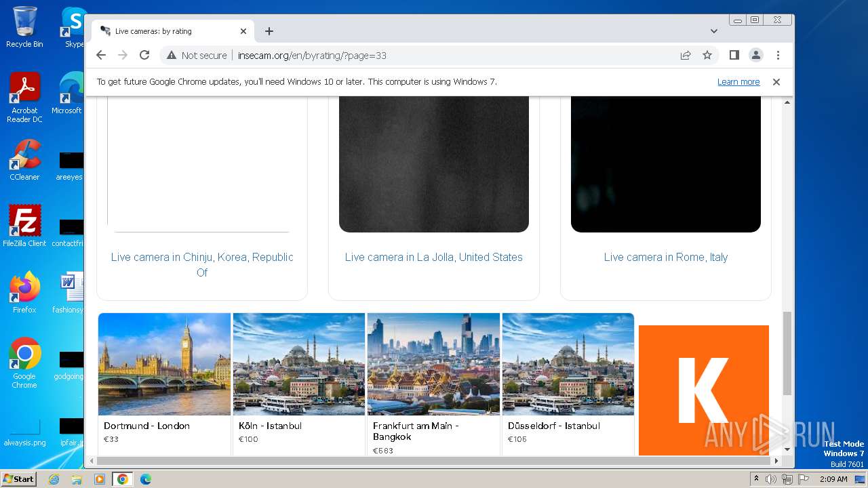
Task: Select the Live cameras: by rating tab
Action: pyautogui.click(x=173, y=31)
